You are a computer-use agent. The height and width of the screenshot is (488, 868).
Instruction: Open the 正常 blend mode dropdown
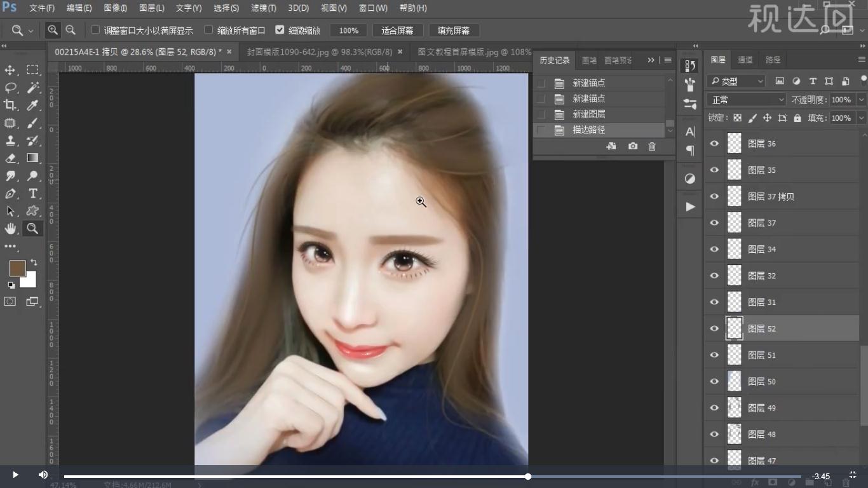click(x=746, y=100)
